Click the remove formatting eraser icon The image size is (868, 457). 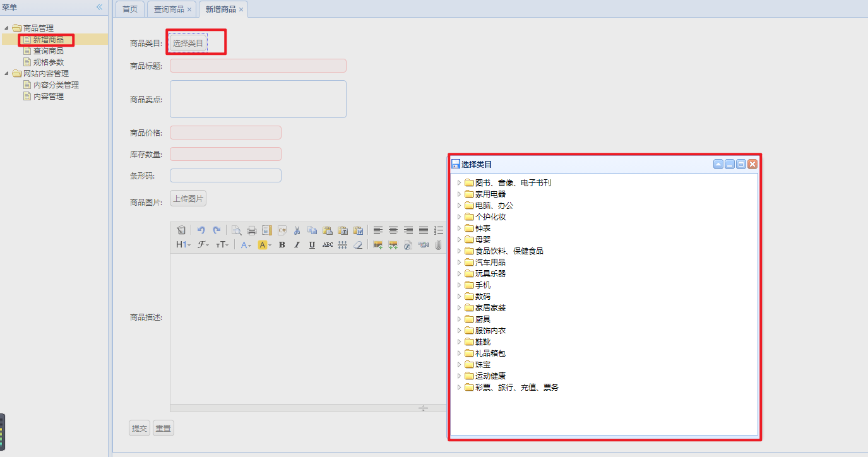pos(359,245)
